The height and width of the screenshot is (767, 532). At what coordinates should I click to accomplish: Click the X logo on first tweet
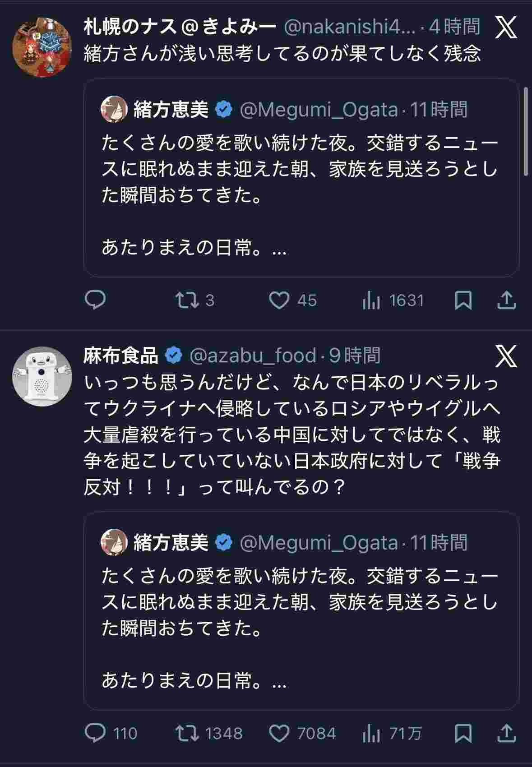click(506, 28)
